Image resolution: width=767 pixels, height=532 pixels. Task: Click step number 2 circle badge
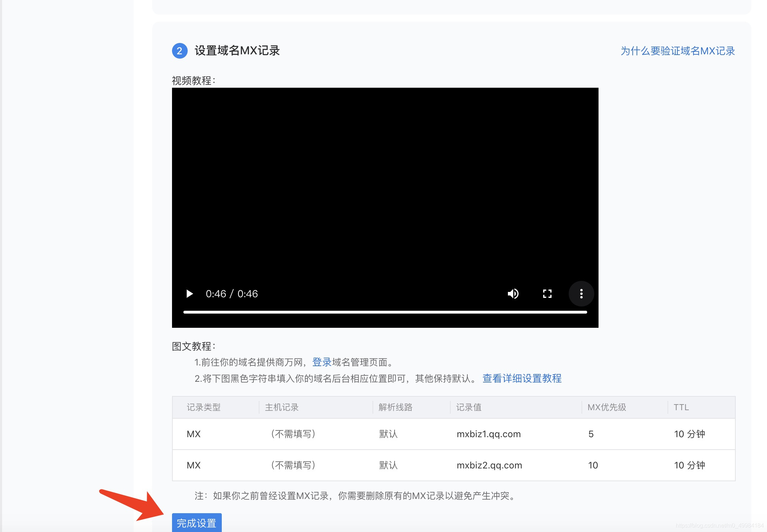click(x=179, y=51)
